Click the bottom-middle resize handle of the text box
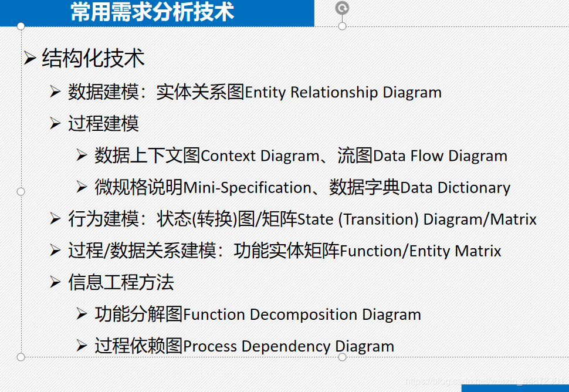 [x=342, y=357]
